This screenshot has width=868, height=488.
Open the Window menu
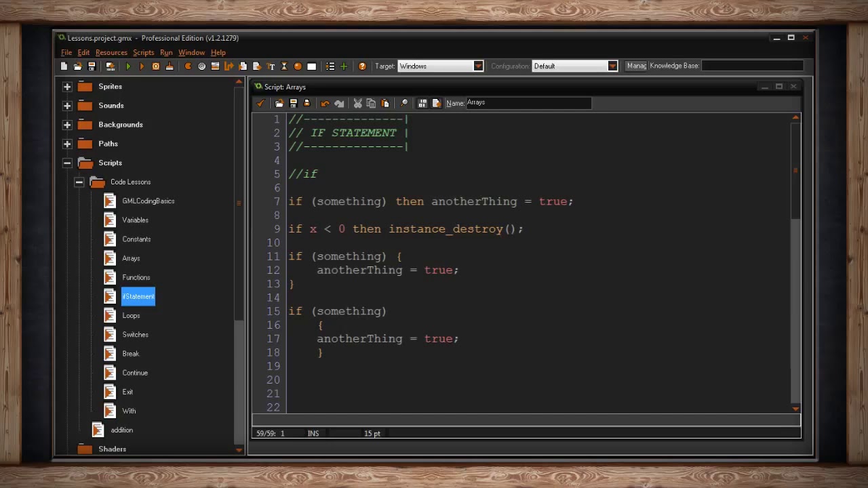pos(191,52)
